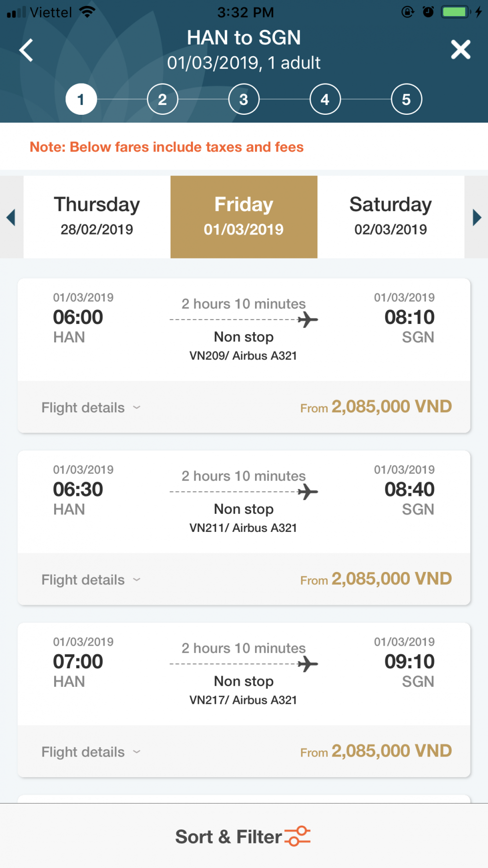Screen dimensions: 488x868
Task: Tap the back arrow in the header
Action: (26, 50)
